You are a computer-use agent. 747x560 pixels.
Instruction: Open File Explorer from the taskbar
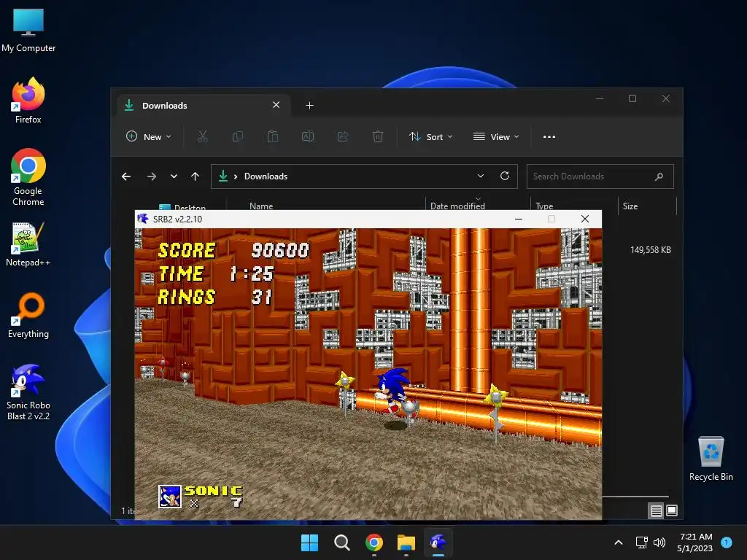(406, 542)
